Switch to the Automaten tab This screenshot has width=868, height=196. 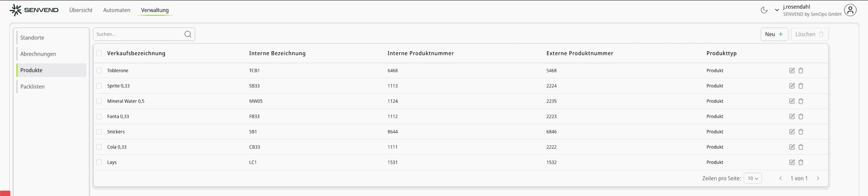point(117,10)
